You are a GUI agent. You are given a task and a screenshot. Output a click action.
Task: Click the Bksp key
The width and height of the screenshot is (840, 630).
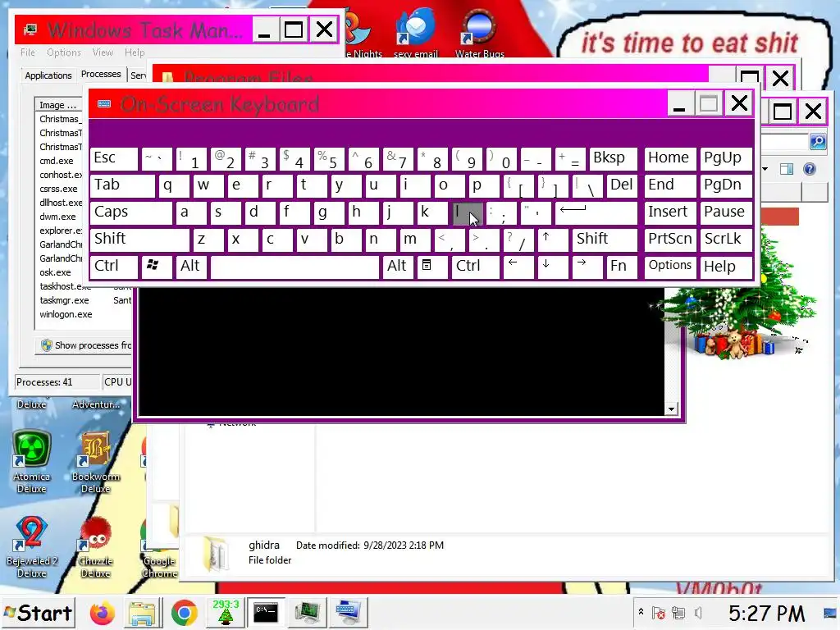613,158
